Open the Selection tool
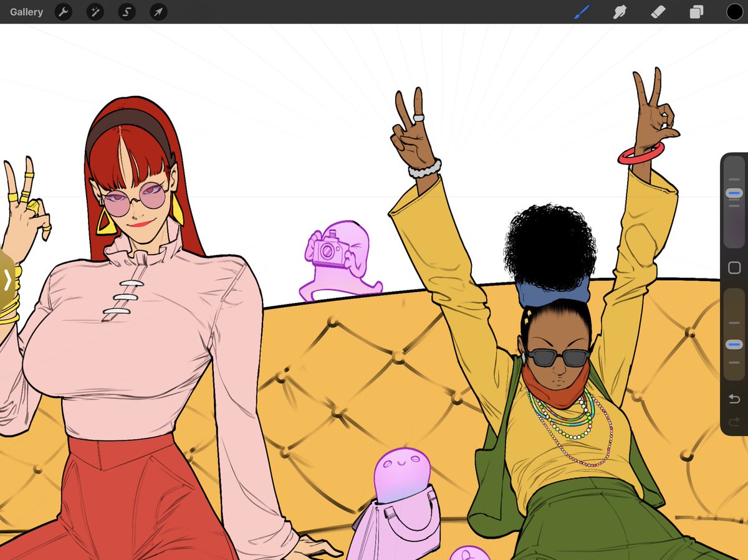The height and width of the screenshot is (560, 748). pyautogui.click(x=127, y=12)
